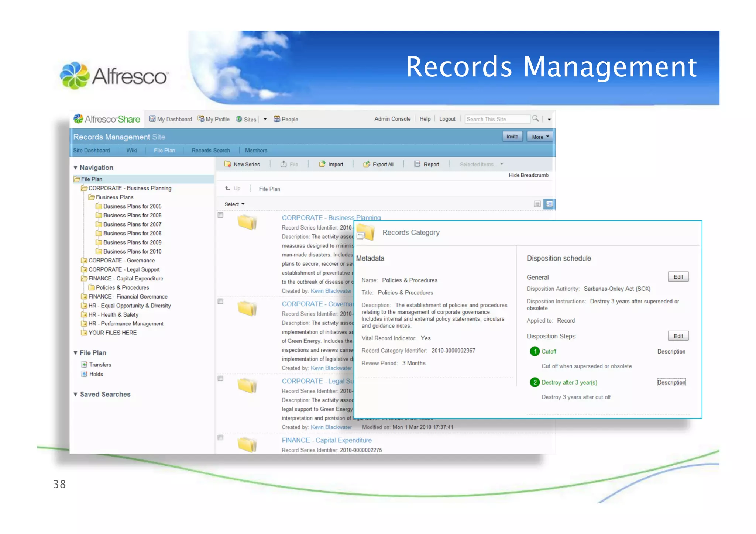Click folder icon of CORPORATE - Governance list row
This screenshot has width=756, height=534.
tap(247, 309)
